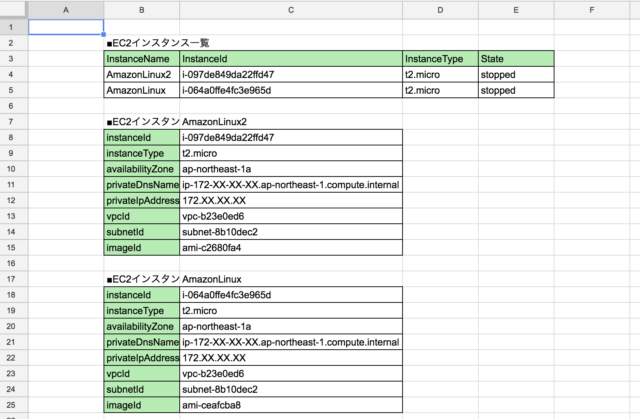Click imageId label in row 25
640x419 pixels.
[142, 405]
